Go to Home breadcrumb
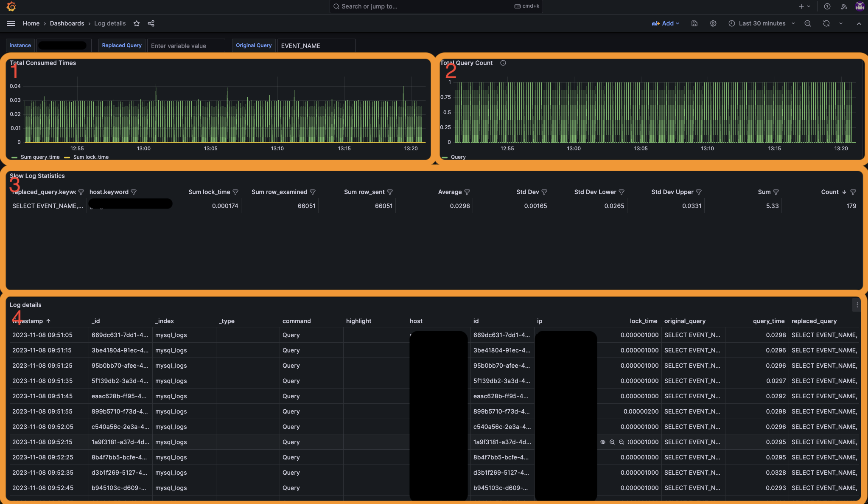The image size is (868, 504). click(31, 23)
